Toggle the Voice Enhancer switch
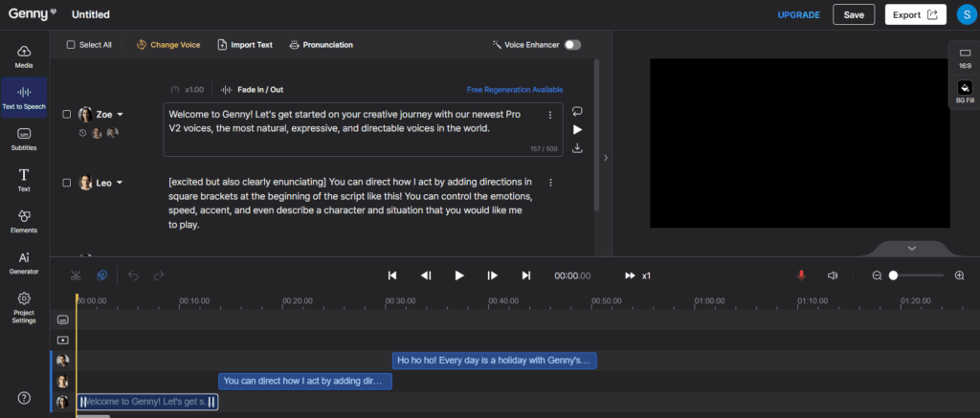This screenshot has height=418, width=980. pos(572,45)
